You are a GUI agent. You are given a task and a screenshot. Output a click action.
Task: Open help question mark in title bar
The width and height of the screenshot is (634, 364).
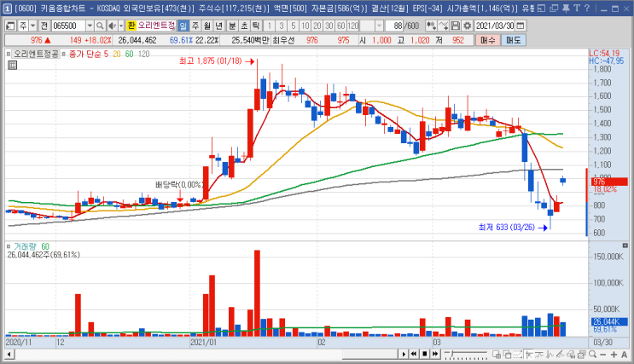587,8
